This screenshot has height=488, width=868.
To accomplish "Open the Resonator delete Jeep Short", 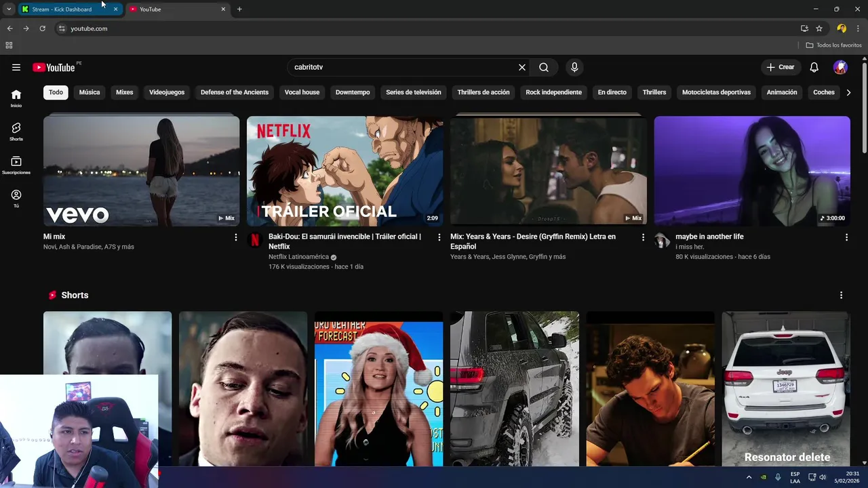I will [x=785, y=389].
